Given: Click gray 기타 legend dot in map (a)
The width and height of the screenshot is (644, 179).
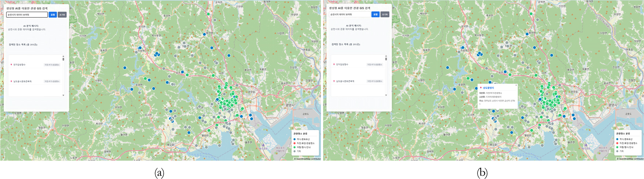Looking at the screenshot, I should tap(294, 151).
